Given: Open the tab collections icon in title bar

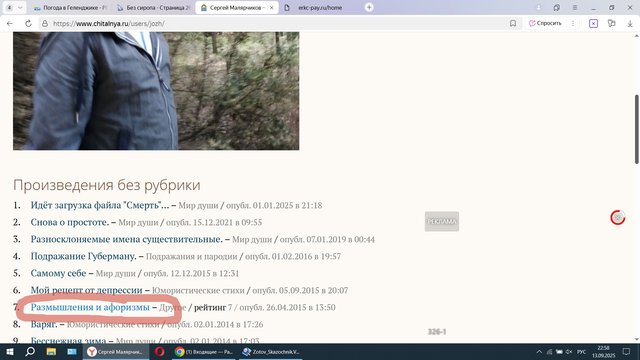Looking at the screenshot, I should pyautogui.click(x=556, y=7).
